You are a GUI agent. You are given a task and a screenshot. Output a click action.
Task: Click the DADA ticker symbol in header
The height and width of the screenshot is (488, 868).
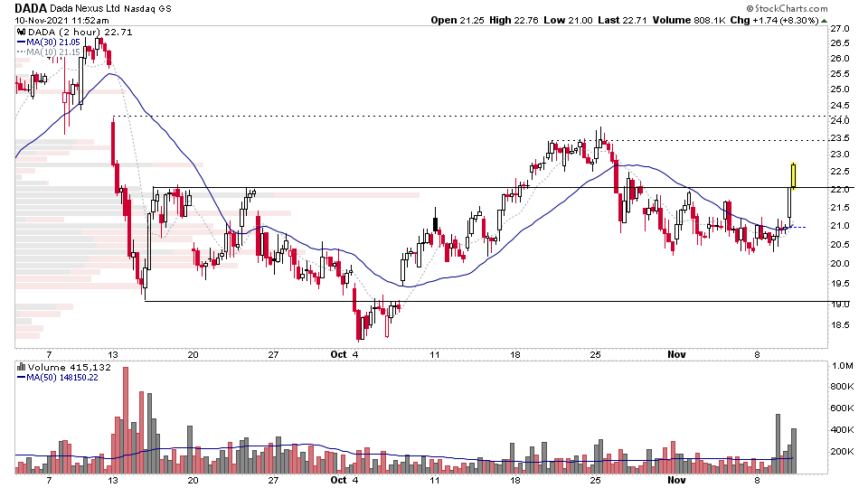[x=31, y=8]
